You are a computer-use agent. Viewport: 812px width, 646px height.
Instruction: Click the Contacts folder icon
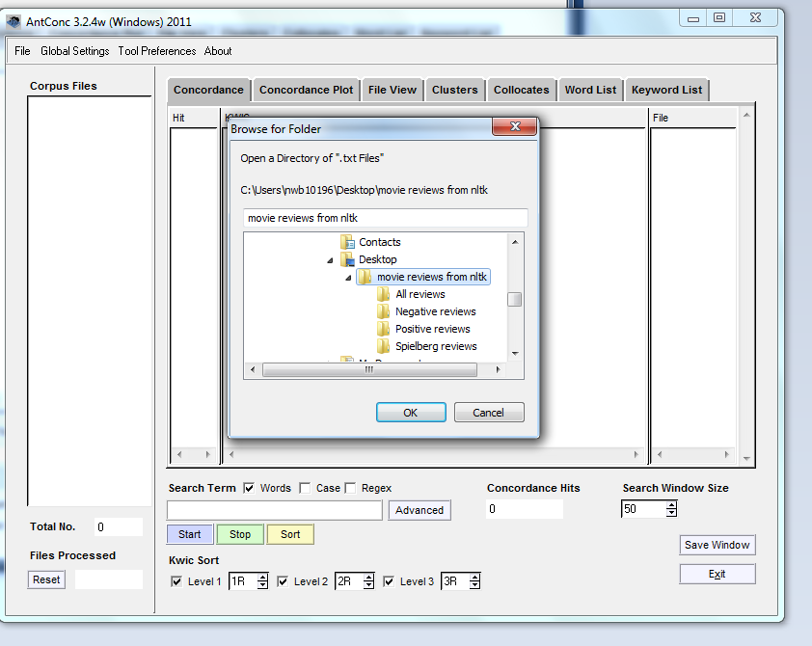347,243
